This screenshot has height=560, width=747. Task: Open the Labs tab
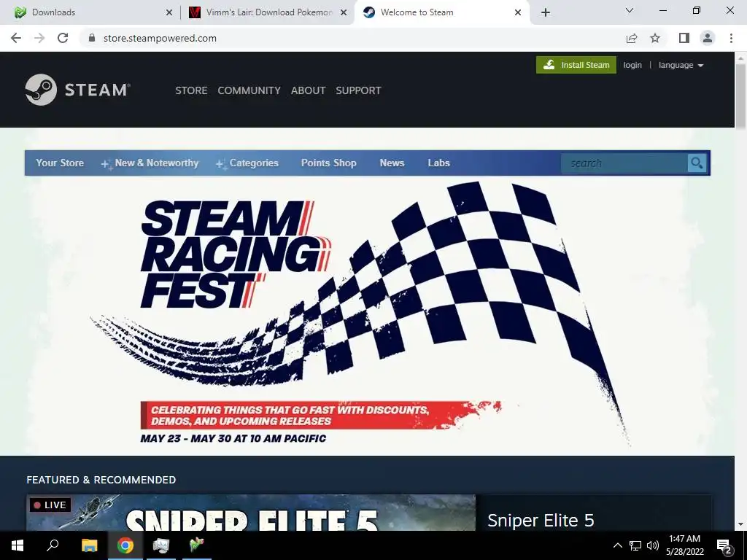(x=438, y=163)
